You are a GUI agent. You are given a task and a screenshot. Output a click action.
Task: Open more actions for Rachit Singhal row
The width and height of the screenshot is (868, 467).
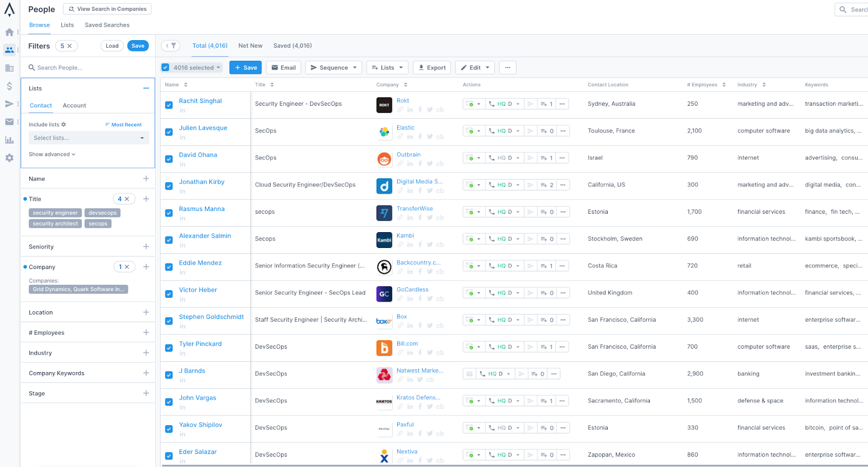562,104
